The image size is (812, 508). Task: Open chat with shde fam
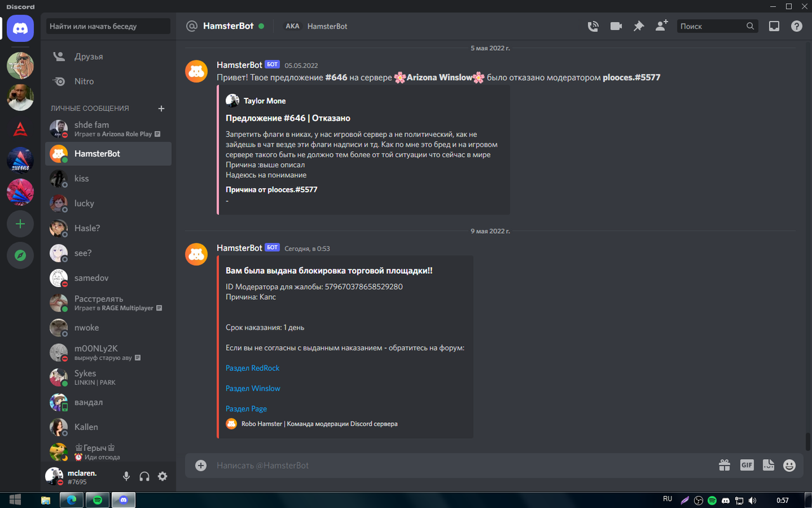[108, 129]
